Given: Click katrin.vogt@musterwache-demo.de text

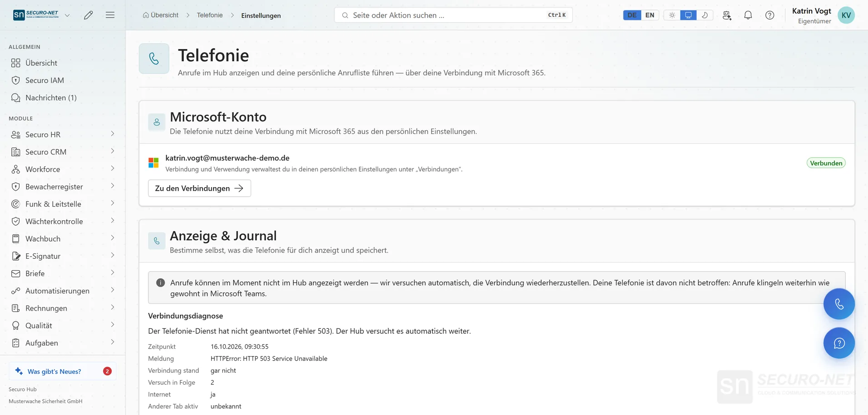Looking at the screenshot, I should click(x=227, y=158).
